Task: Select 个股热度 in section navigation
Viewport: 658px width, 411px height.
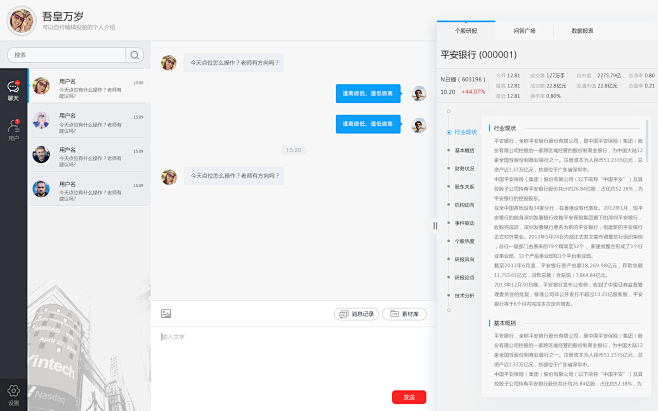Action: (465, 241)
